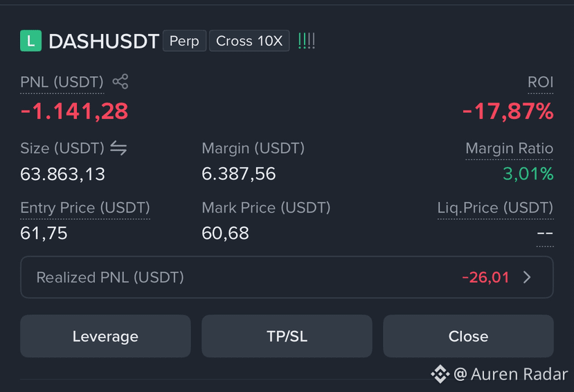574x392 pixels.
Task: Click the green L long position badge
Action: coord(30,41)
